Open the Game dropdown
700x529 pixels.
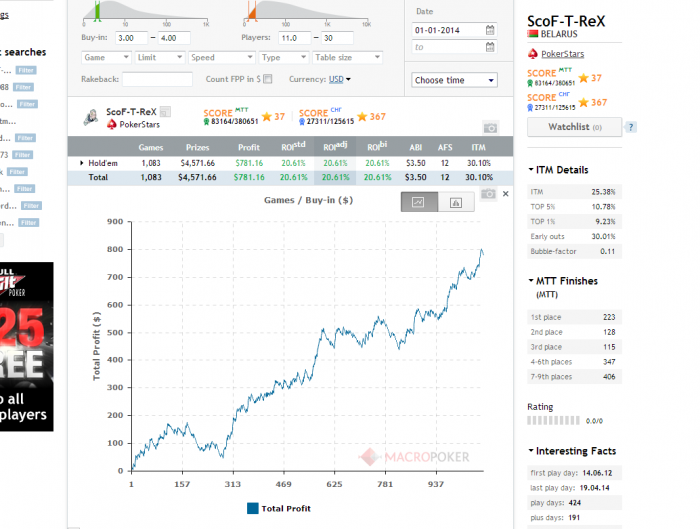click(106, 58)
